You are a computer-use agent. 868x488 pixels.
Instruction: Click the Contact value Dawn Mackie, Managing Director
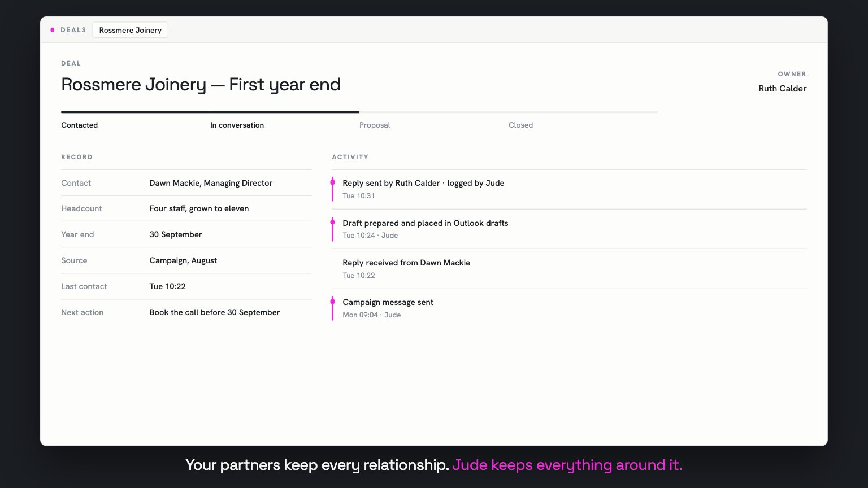(211, 183)
